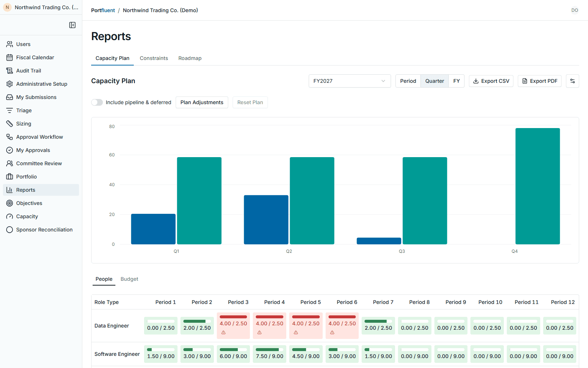
Task: Click the Role Type column header
Action: [x=107, y=302]
